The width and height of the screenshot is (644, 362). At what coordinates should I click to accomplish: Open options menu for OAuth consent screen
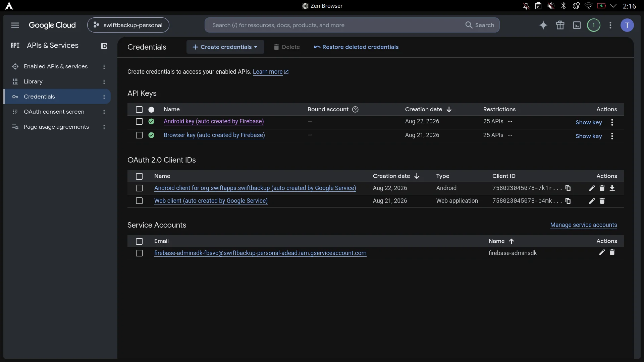104,112
